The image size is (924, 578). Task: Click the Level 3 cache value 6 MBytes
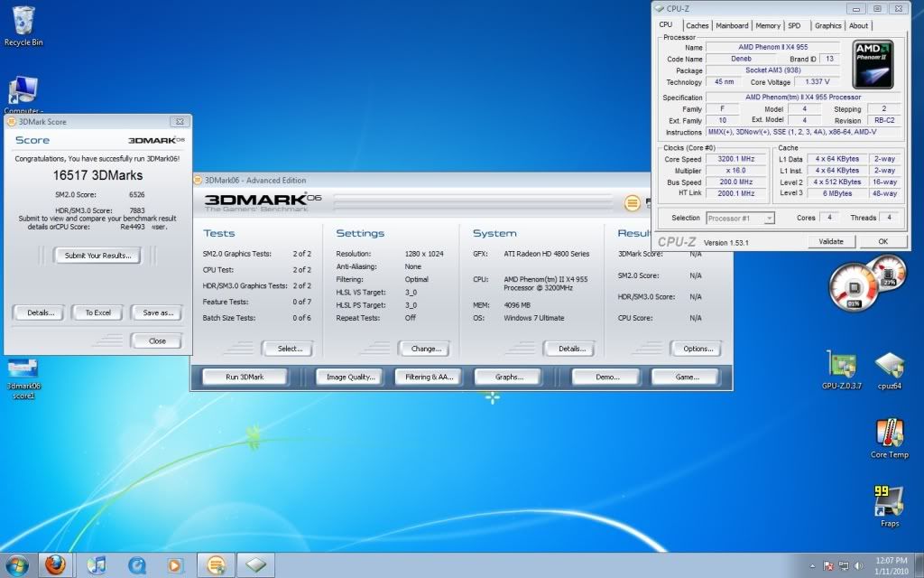click(x=836, y=193)
